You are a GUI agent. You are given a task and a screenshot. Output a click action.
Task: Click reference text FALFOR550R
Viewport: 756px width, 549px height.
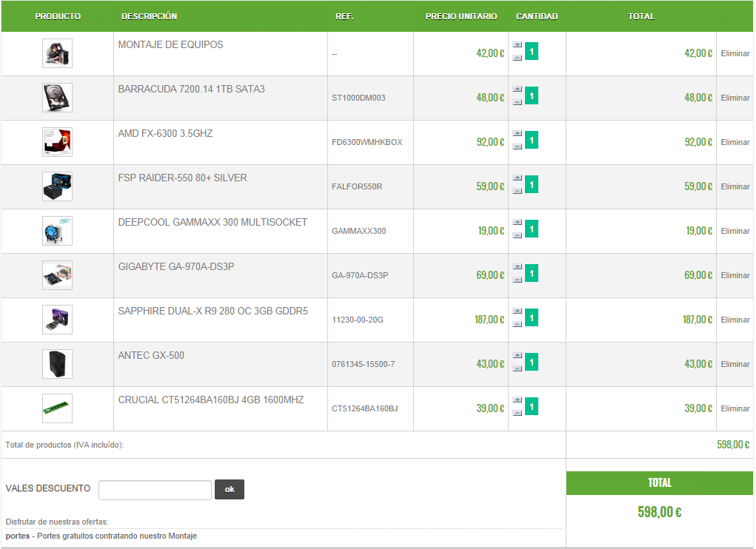357,186
